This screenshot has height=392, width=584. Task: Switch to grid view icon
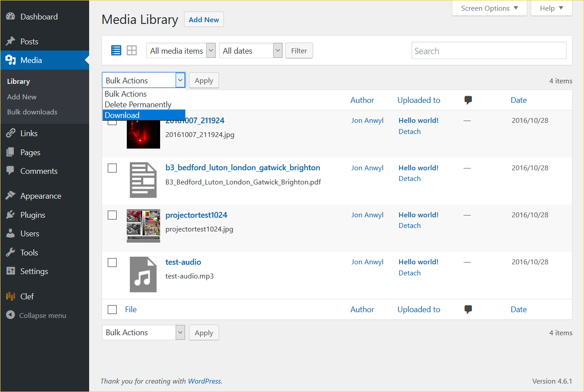(x=132, y=51)
